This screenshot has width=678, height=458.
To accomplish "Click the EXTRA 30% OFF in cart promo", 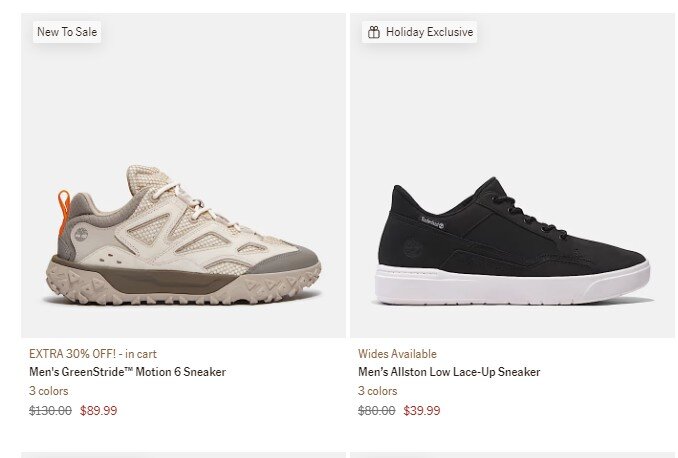I will point(93,353).
